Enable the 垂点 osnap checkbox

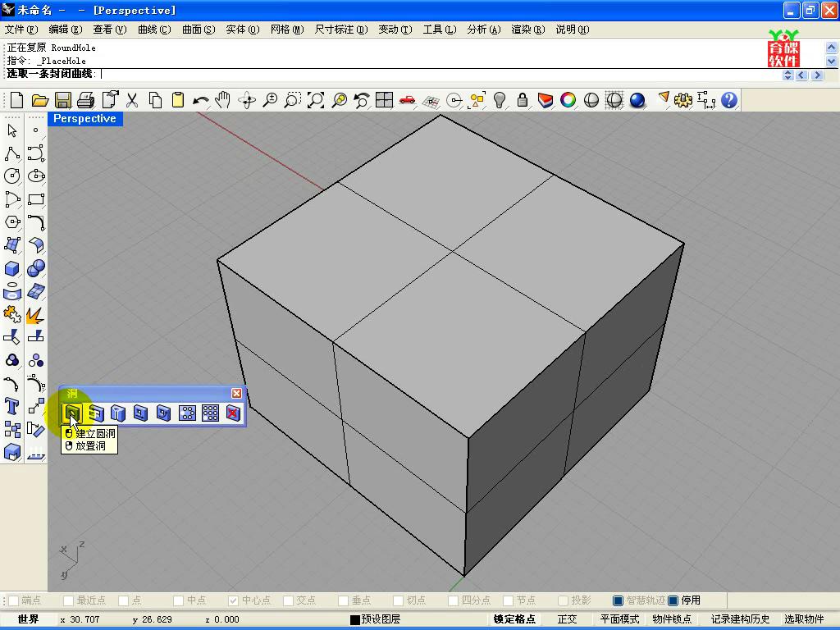pos(344,600)
